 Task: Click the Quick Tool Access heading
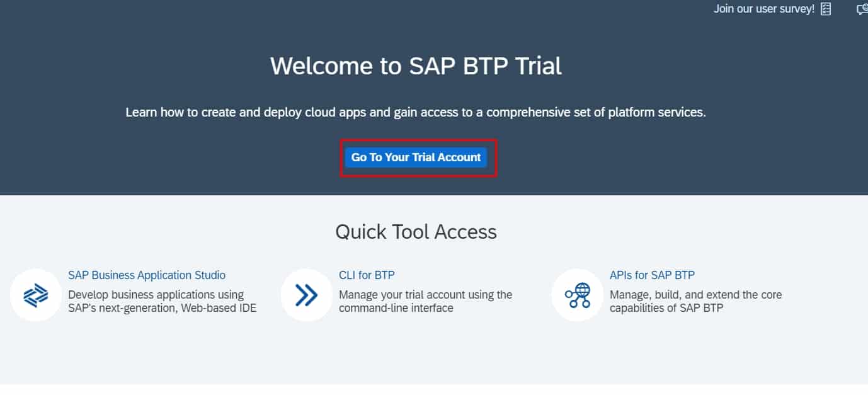coord(417,232)
